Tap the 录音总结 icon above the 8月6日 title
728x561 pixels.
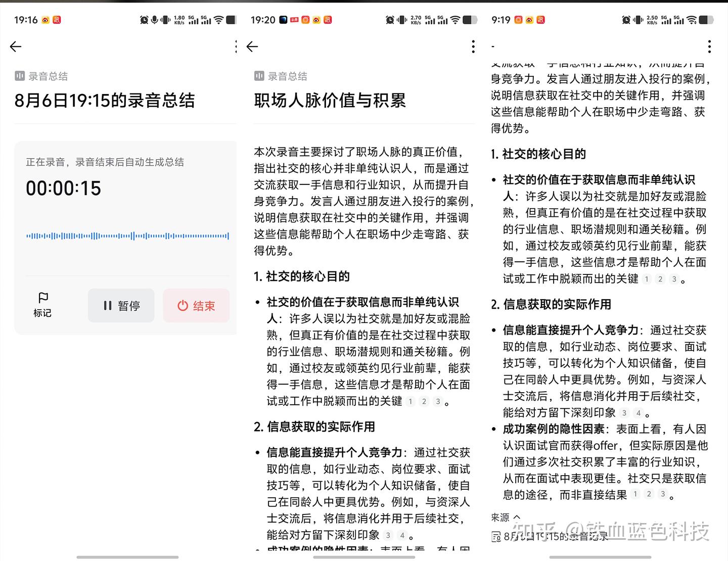point(20,76)
